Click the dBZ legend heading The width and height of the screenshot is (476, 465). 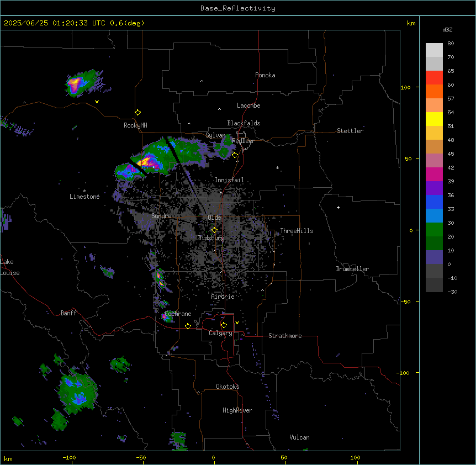click(447, 29)
